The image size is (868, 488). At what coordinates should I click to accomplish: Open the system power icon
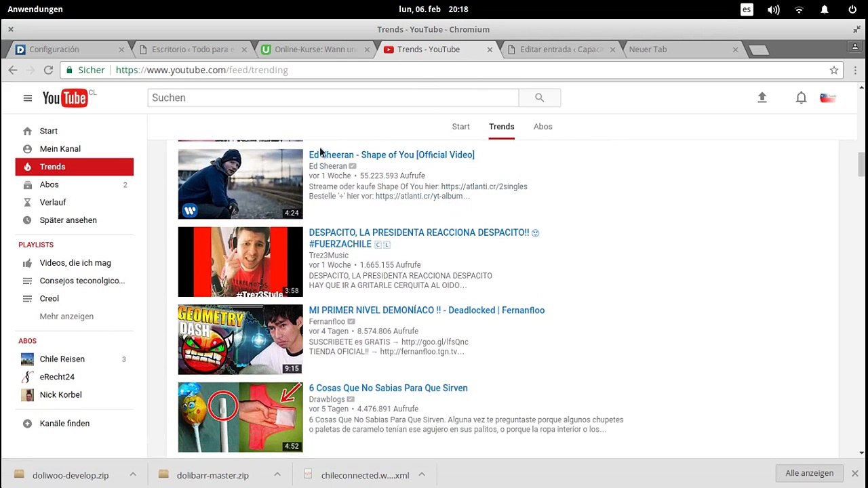click(852, 9)
